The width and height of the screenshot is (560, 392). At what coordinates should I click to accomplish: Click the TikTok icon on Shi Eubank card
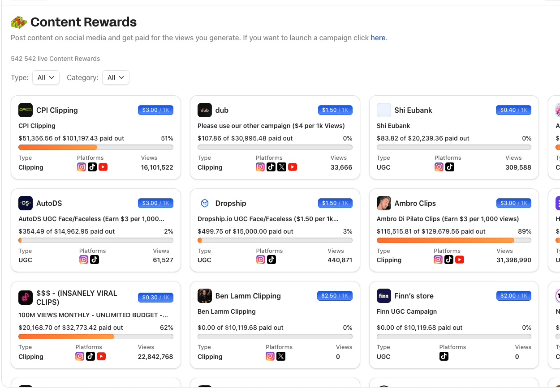(x=450, y=167)
